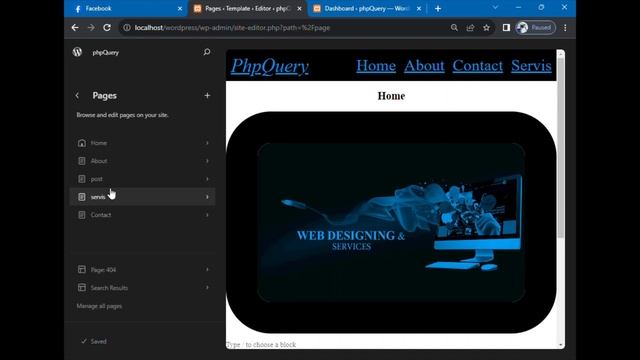Click the preview vertical scrollbar thumb
This screenshot has width=640, height=360.
coord(561,147)
